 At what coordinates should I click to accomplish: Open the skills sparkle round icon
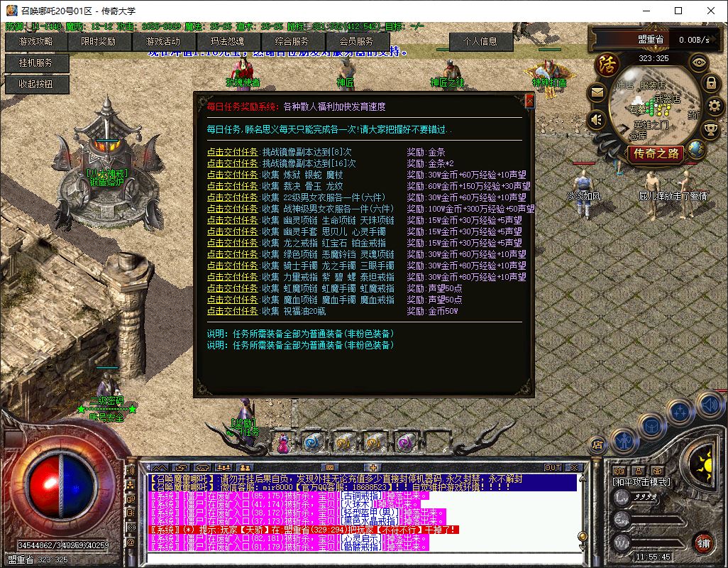[x=680, y=411]
